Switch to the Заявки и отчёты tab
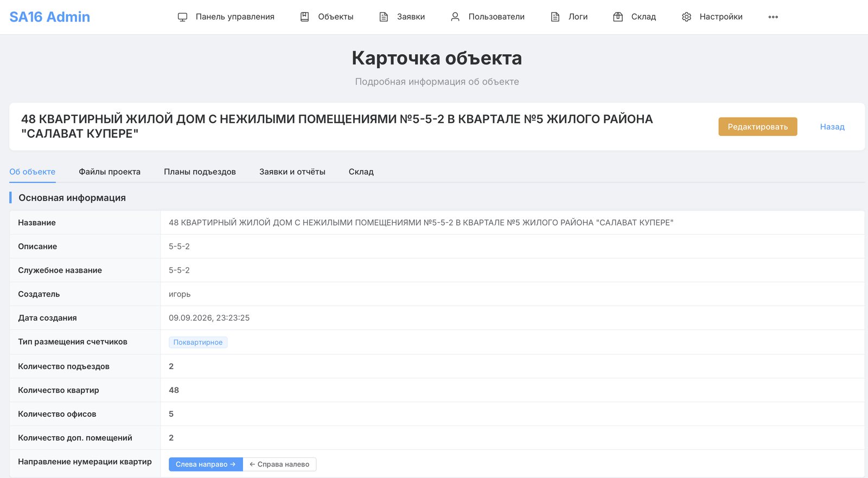Image resolution: width=868 pixels, height=478 pixels. click(x=292, y=172)
